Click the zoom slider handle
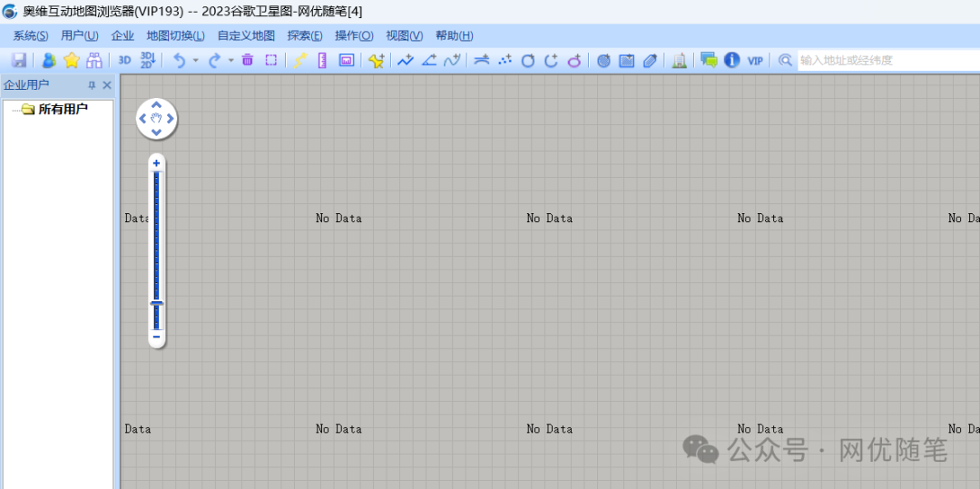Image resolution: width=980 pixels, height=489 pixels. coord(156,303)
